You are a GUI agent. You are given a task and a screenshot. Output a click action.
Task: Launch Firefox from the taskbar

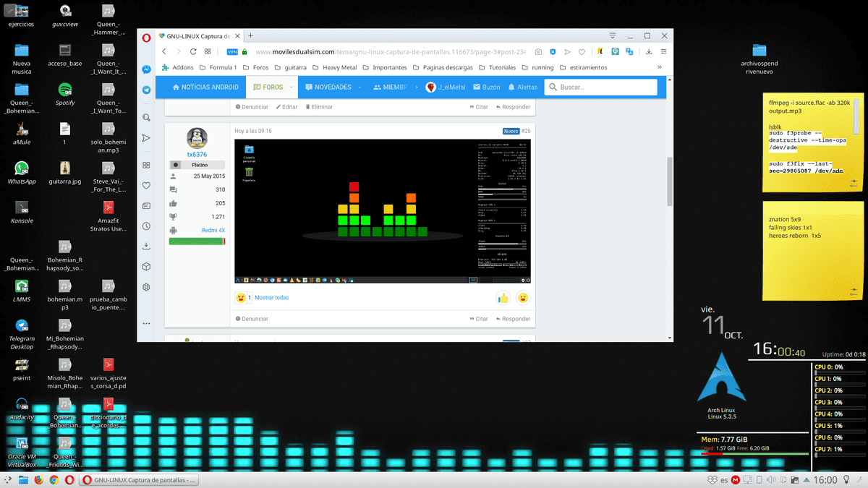[39, 480]
